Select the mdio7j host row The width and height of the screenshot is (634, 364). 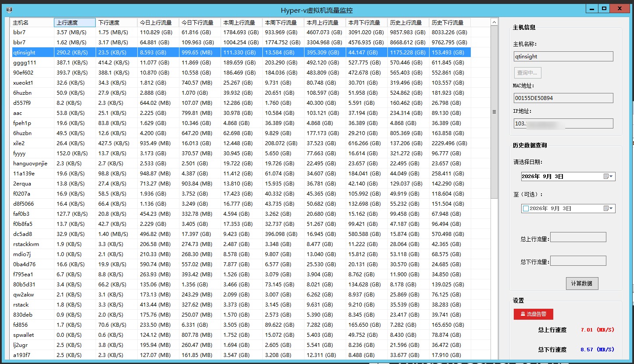pyautogui.click(x=241, y=254)
